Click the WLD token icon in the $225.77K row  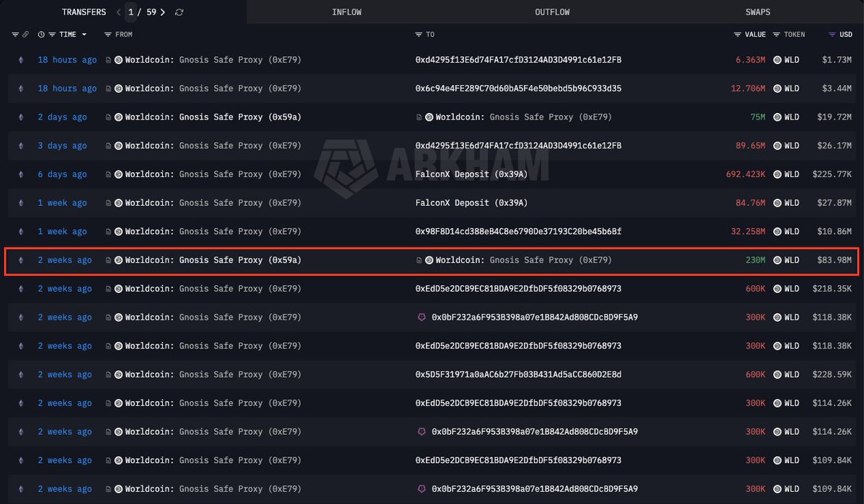(x=778, y=174)
